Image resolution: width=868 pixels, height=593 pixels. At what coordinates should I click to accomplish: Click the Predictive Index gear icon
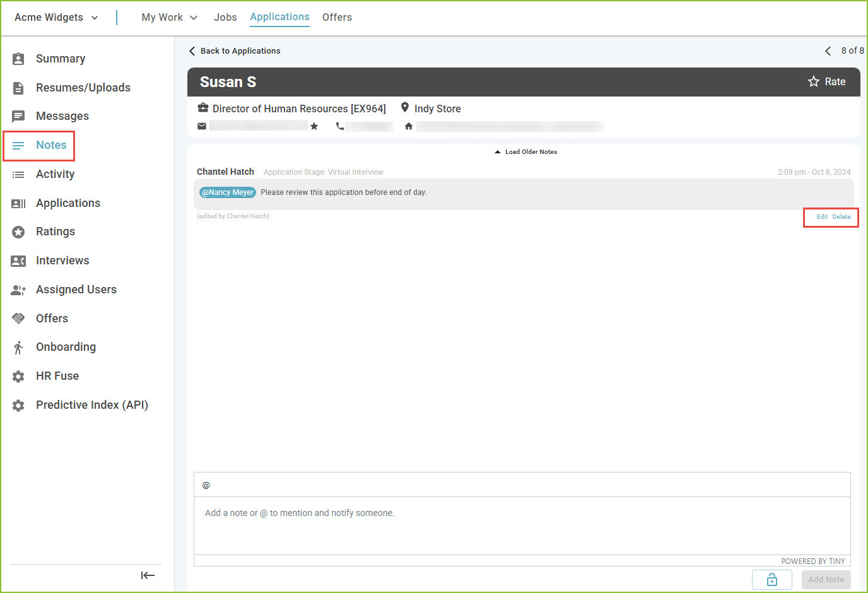click(x=18, y=406)
